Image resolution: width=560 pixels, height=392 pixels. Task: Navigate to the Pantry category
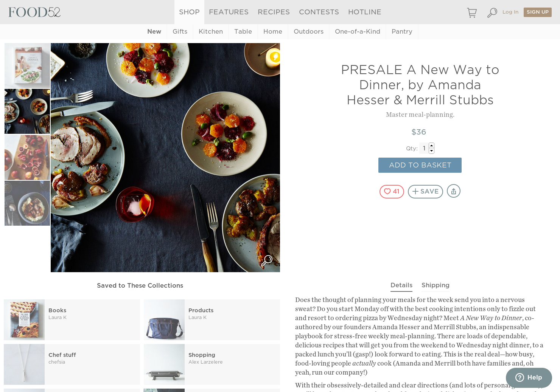[402, 31]
